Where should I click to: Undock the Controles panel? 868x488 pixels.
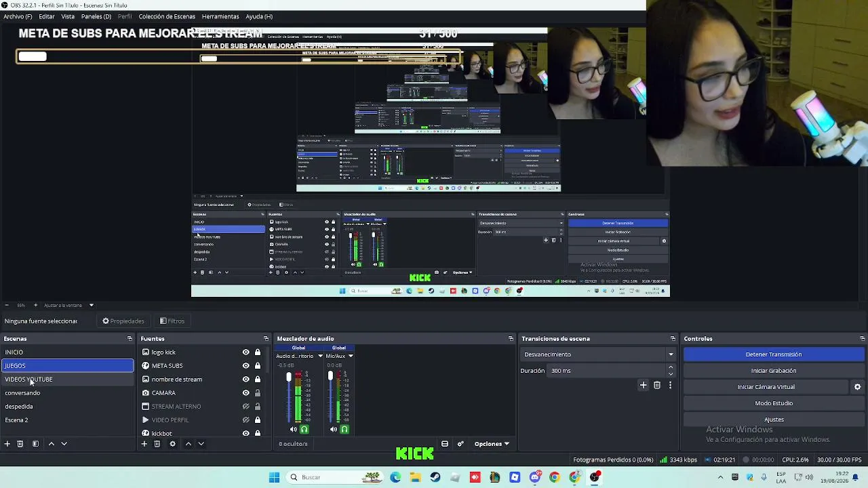[x=862, y=338]
